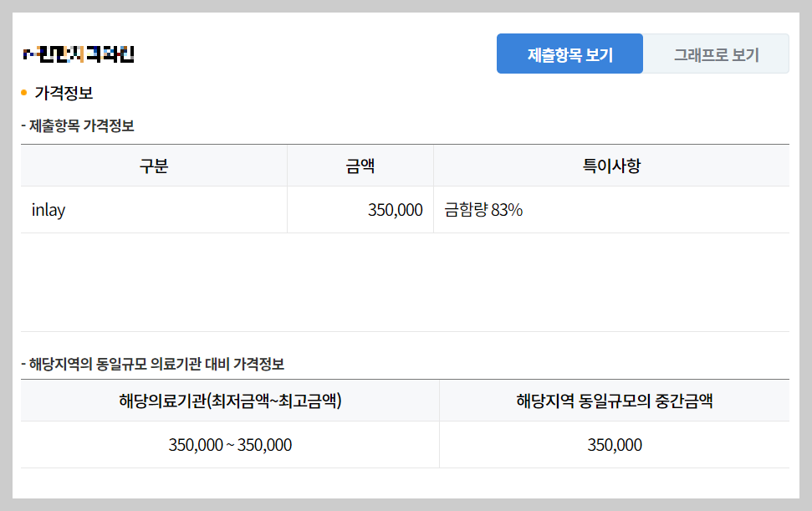Select the 특이사항 column header
The width and height of the screenshot is (812, 511).
tap(610, 165)
